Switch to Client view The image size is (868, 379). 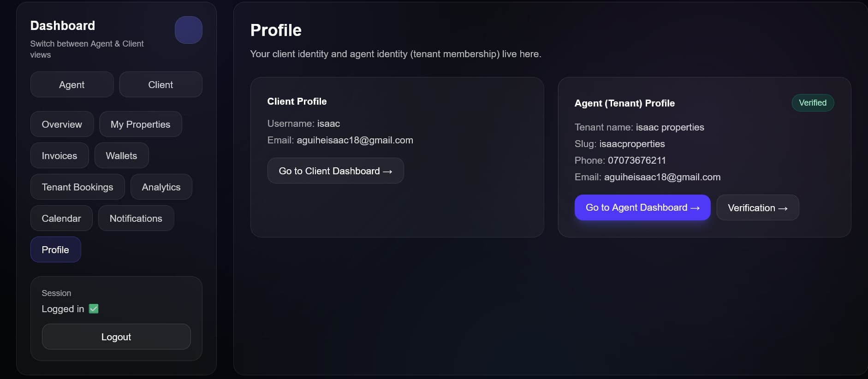(x=161, y=84)
